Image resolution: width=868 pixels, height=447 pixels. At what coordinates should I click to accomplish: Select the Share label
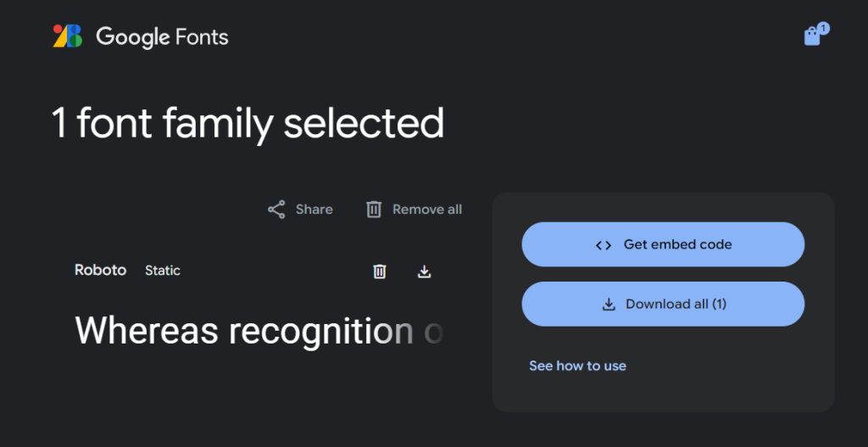[x=314, y=210]
